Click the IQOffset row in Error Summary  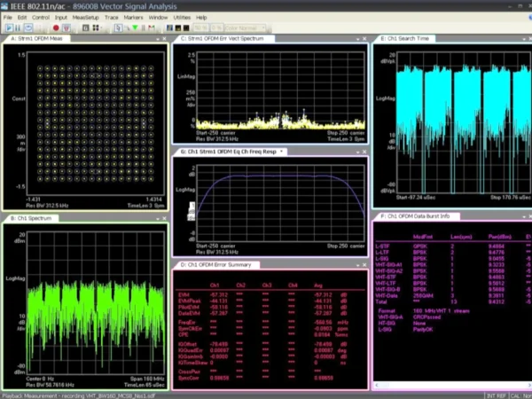pyautogui.click(x=262, y=344)
